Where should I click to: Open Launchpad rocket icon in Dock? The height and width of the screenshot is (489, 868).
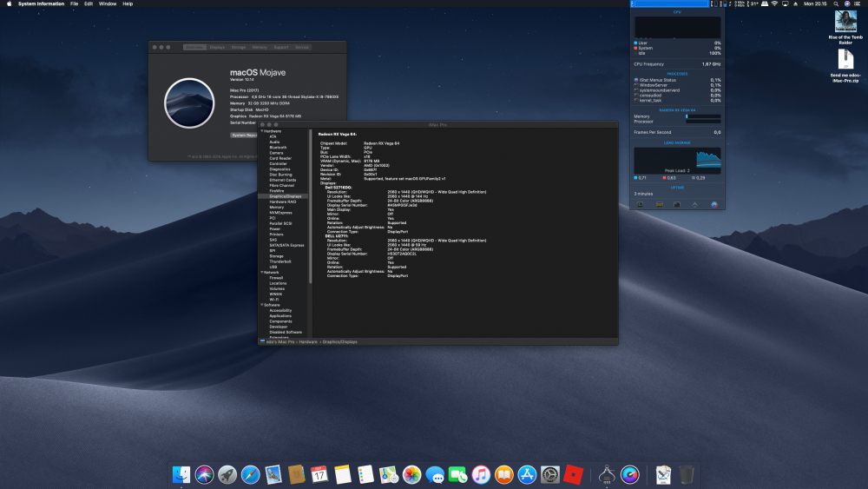(227, 474)
